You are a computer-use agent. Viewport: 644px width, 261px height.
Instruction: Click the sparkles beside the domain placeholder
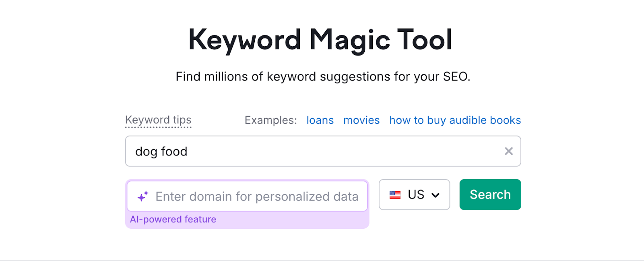142,196
